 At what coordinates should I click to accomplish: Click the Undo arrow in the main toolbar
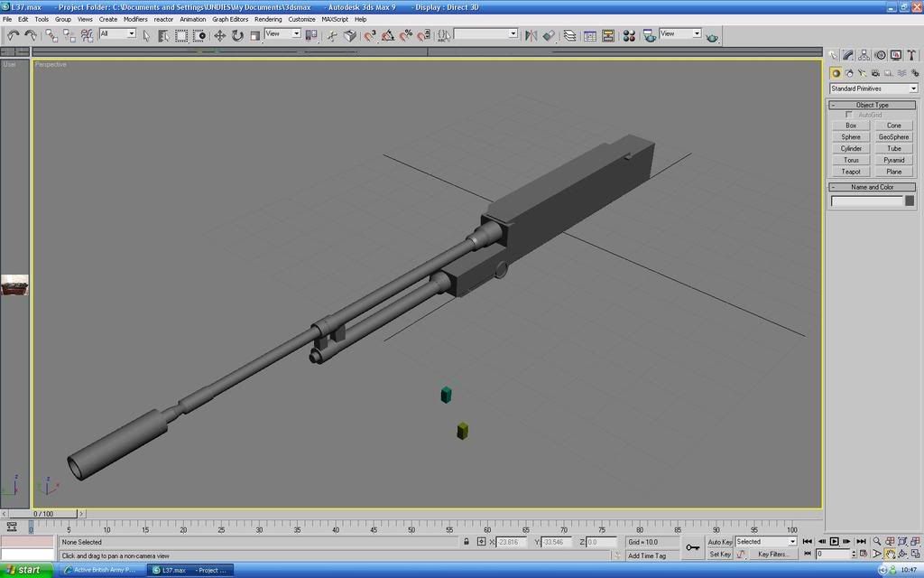point(13,35)
